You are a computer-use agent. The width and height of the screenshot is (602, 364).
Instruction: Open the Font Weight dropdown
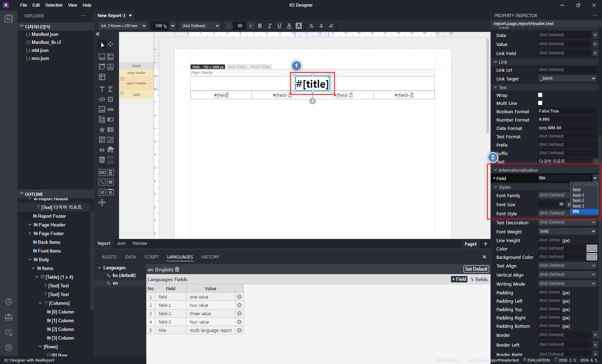click(x=568, y=231)
